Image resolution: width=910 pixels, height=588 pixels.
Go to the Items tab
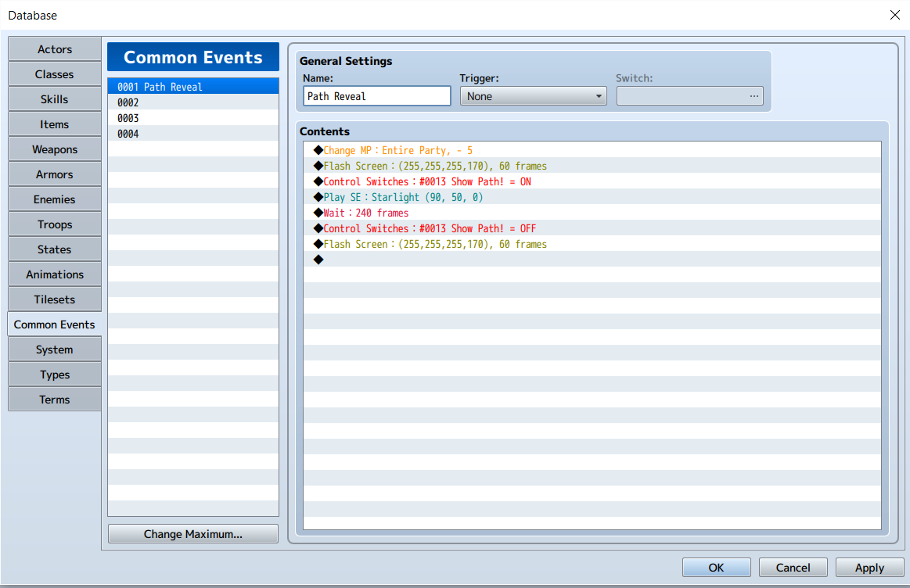pos(55,124)
